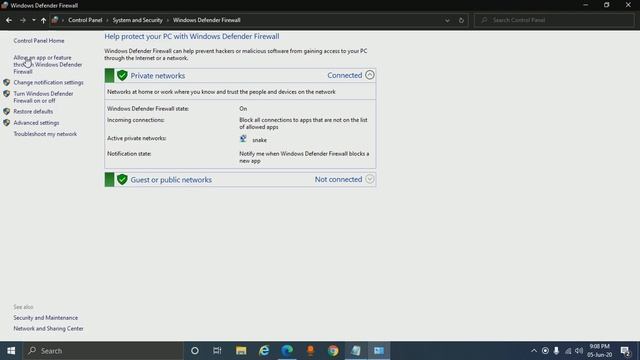Open Control Panel Home link
Screen dimensions: 640x360
click(x=39, y=41)
